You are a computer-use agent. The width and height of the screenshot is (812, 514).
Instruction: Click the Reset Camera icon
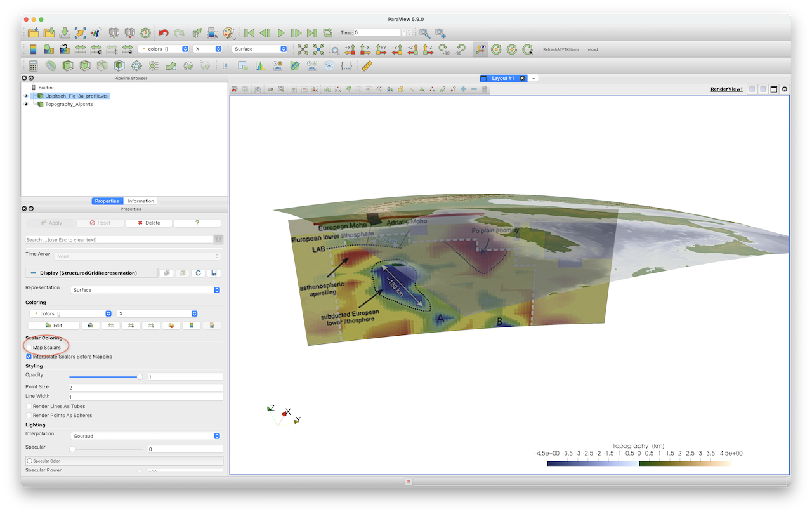click(303, 49)
